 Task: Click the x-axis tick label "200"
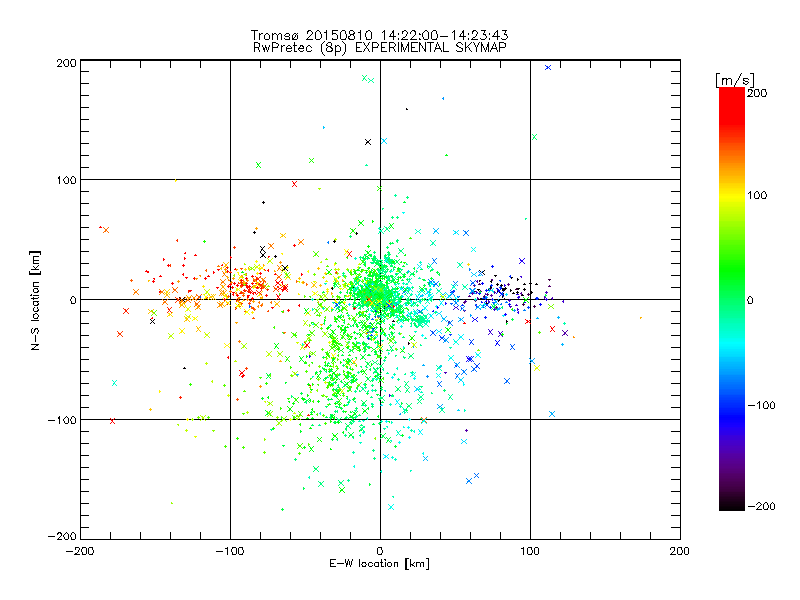[680, 551]
